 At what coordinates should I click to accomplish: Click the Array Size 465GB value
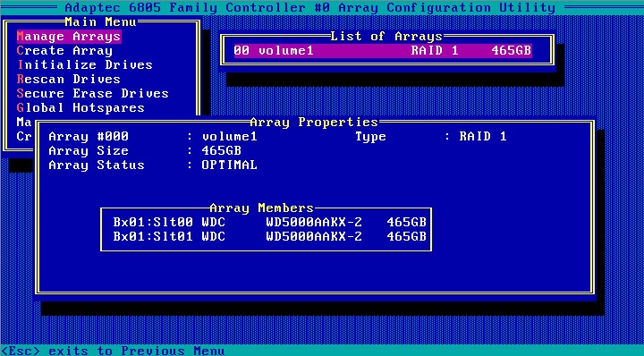click(x=222, y=151)
